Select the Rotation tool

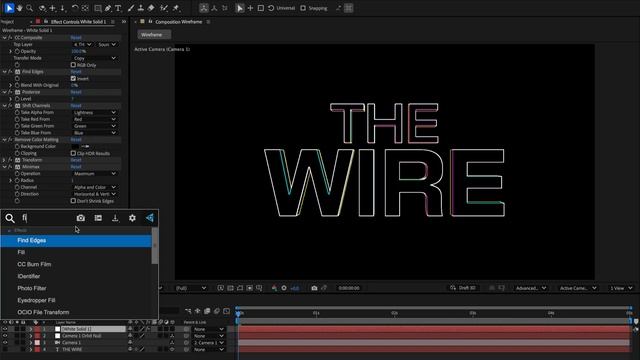coord(75,8)
